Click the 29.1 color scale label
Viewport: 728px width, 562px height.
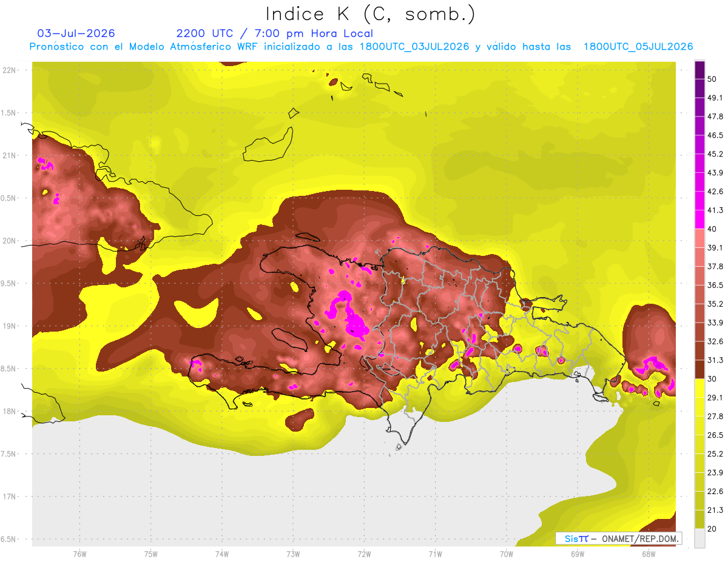tap(715, 398)
